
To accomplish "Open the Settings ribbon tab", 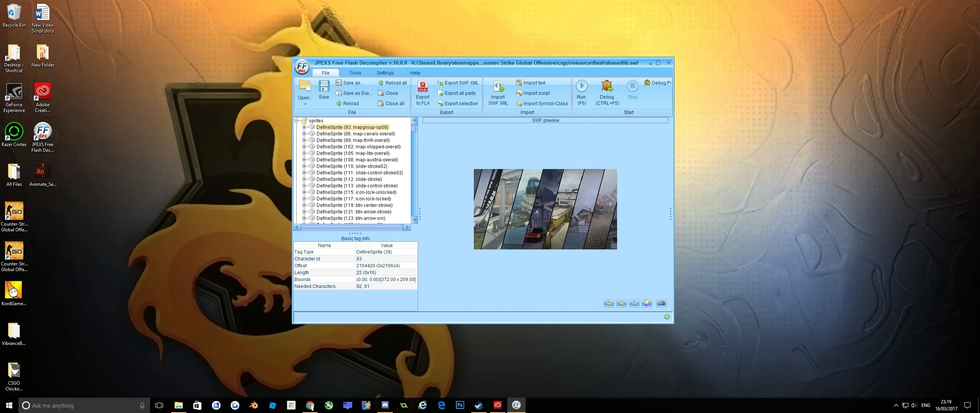I will coord(385,73).
